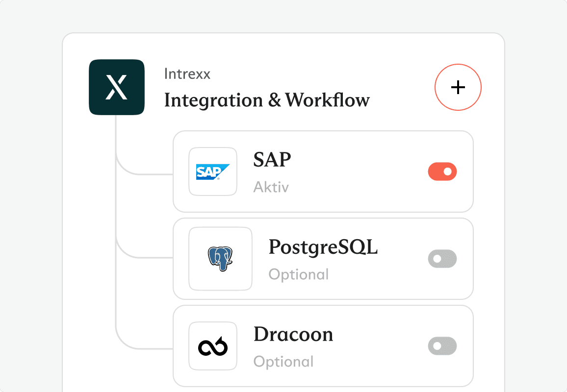Image resolution: width=567 pixels, height=392 pixels.
Task: Disable the active SAP toggle switch
Action: (x=442, y=172)
